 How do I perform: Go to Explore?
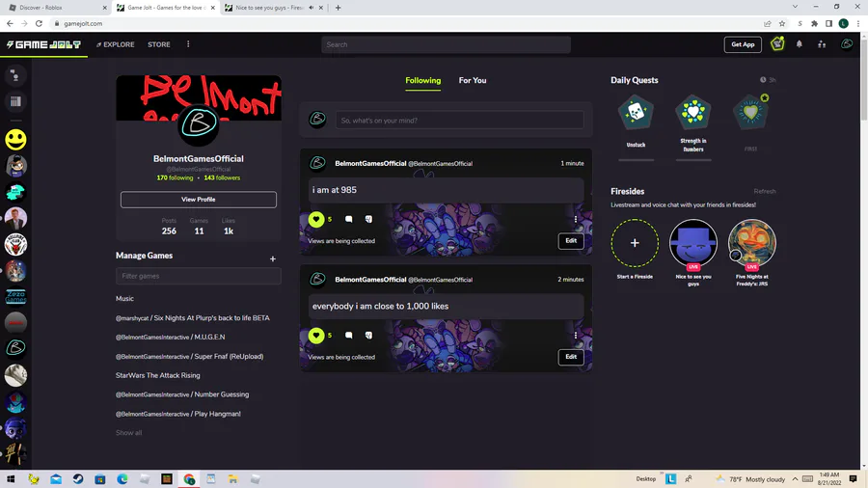tap(115, 44)
